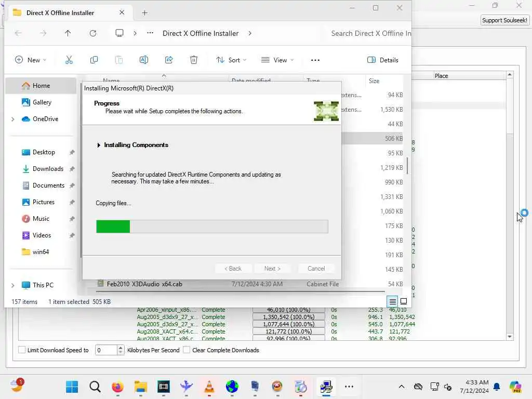The image size is (532, 399).
Task: Toggle the Details pane button
Action: click(383, 60)
